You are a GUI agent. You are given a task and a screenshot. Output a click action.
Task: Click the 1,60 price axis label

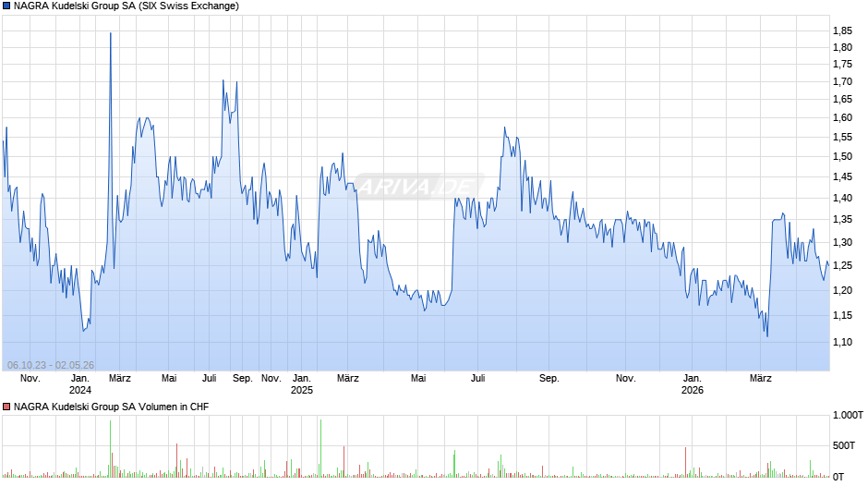pyautogui.click(x=842, y=117)
